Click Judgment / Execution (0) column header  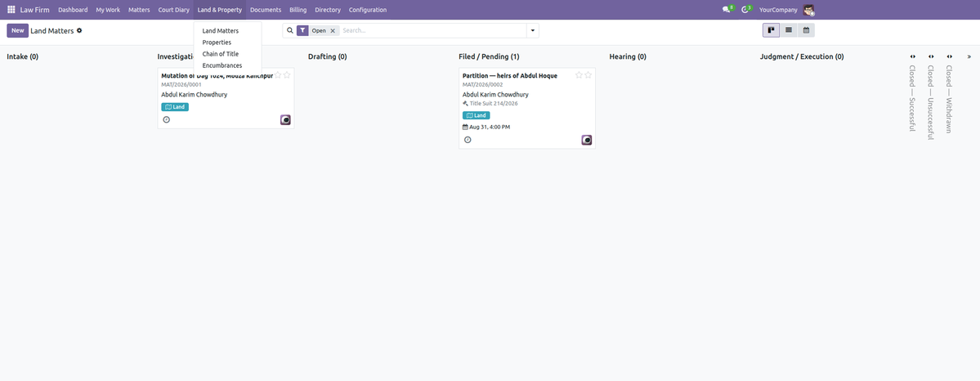802,57
